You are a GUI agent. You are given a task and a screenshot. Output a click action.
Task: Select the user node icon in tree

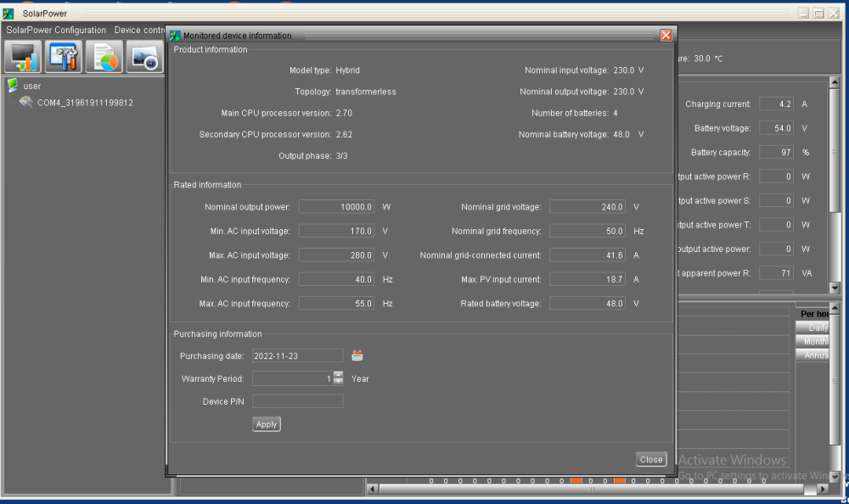(x=13, y=85)
